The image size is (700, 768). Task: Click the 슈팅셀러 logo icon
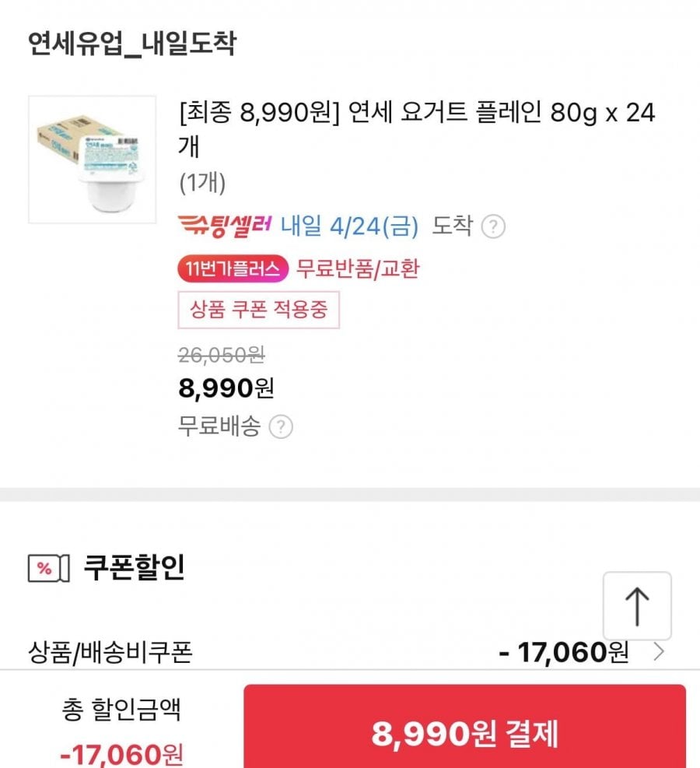[225, 226]
